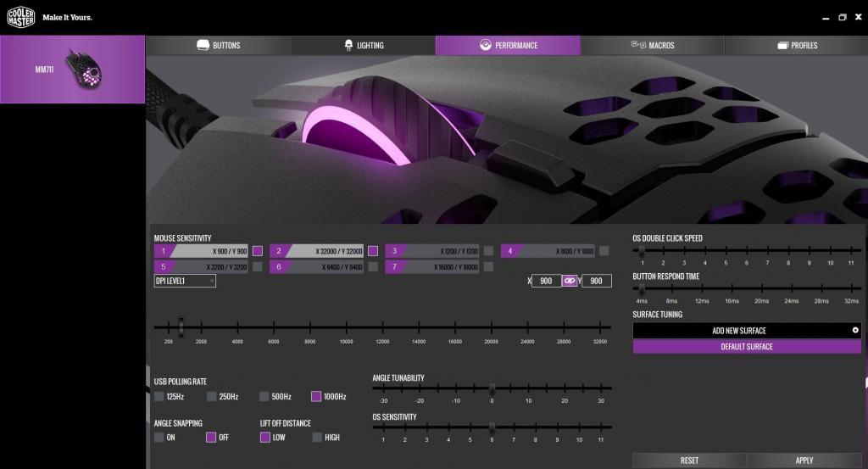Image resolution: width=868 pixels, height=469 pixels.
Task: Enable the 125Hz USB polling rate checkbox
Action: coord(159,396)
